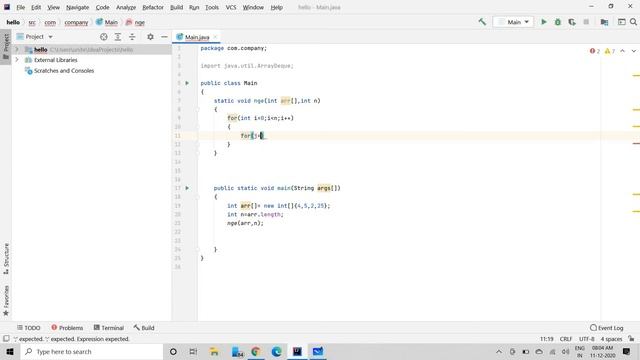The height and width of the screenshot is (360, 640).
Task: Click the Search Everywhere magnifier
Action: point(633,22)
